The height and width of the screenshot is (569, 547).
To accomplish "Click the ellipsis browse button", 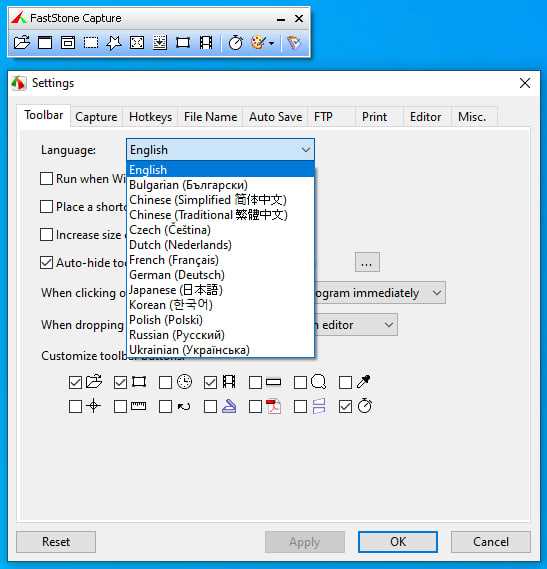I will click(x=367, y=262).
